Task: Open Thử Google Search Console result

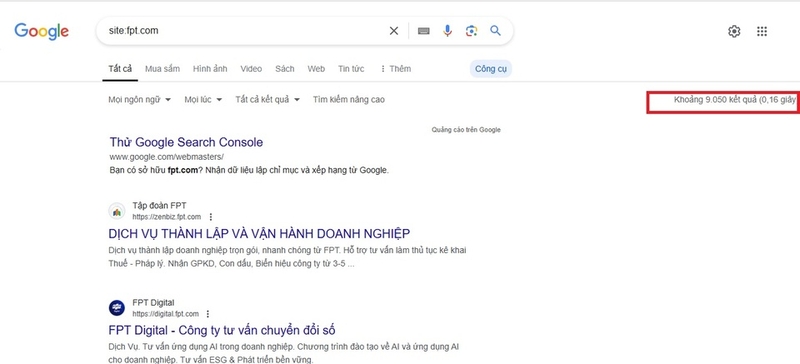Action: 186,142
